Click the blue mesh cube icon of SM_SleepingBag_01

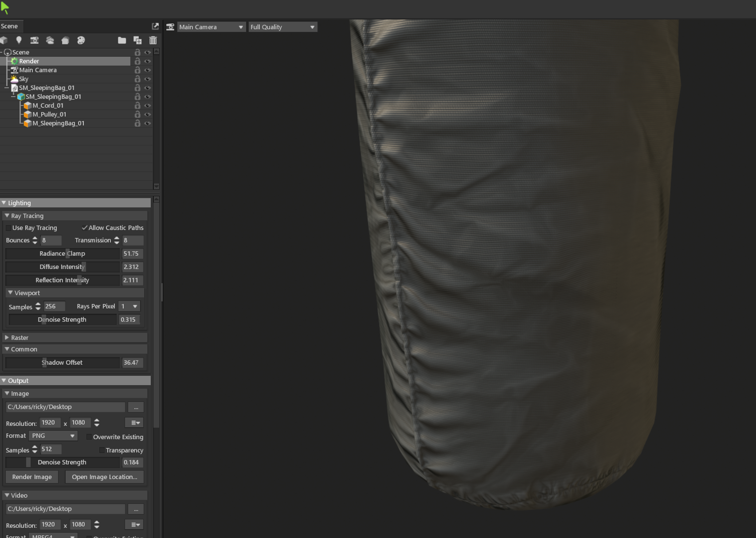(x=21, y=97)
